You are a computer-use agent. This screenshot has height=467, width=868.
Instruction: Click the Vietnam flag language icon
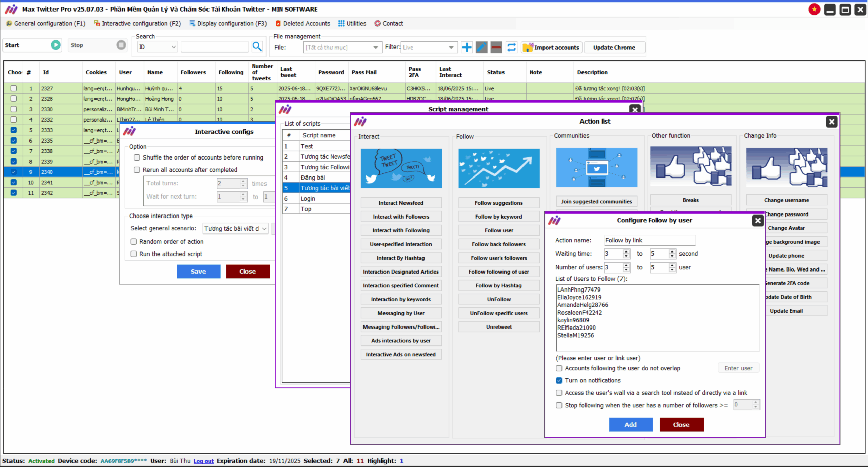coord(814,10)
